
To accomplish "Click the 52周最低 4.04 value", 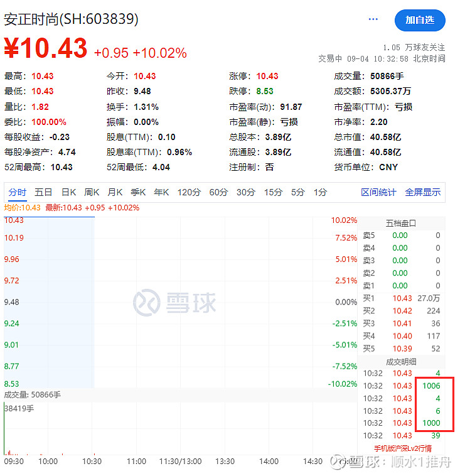I will pyautogui.click(x=161, y=167).
